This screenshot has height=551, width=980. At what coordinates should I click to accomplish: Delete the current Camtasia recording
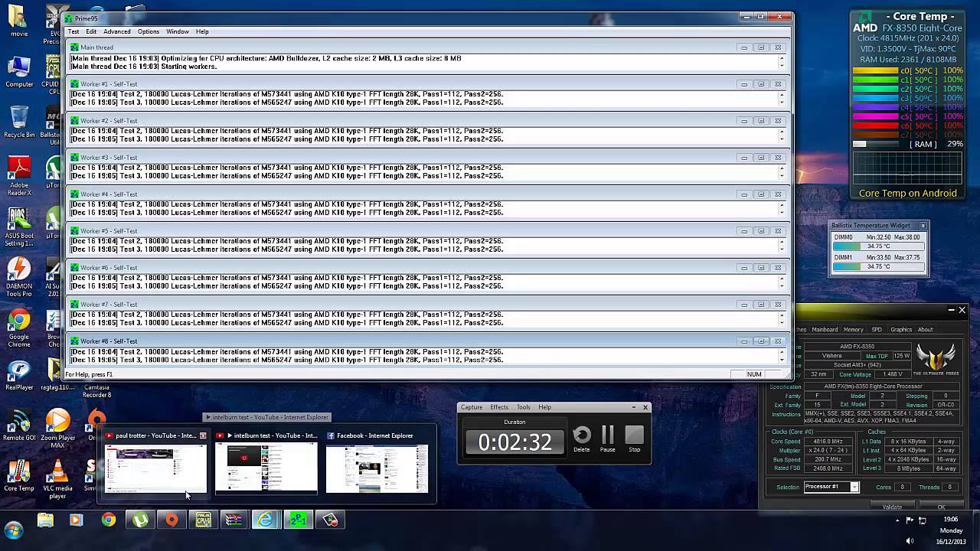[x=582, y=439]
